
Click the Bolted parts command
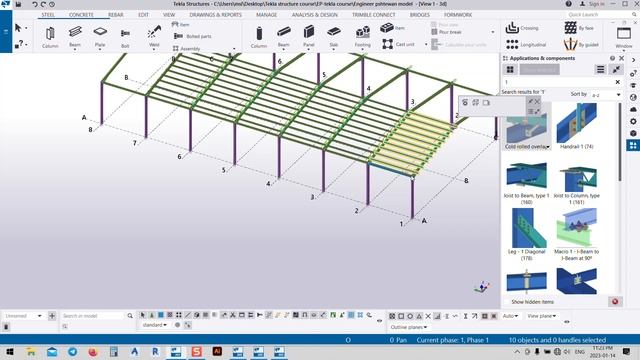tap(193, 36)
